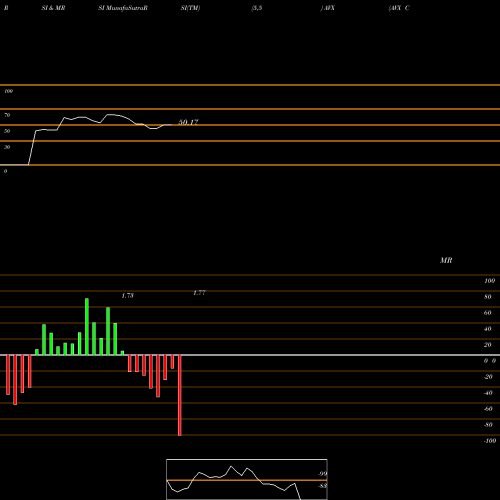Viewport: 500px width, 500px height.
Task: Click the 20 label on MR axis
Action: (488, 345)
